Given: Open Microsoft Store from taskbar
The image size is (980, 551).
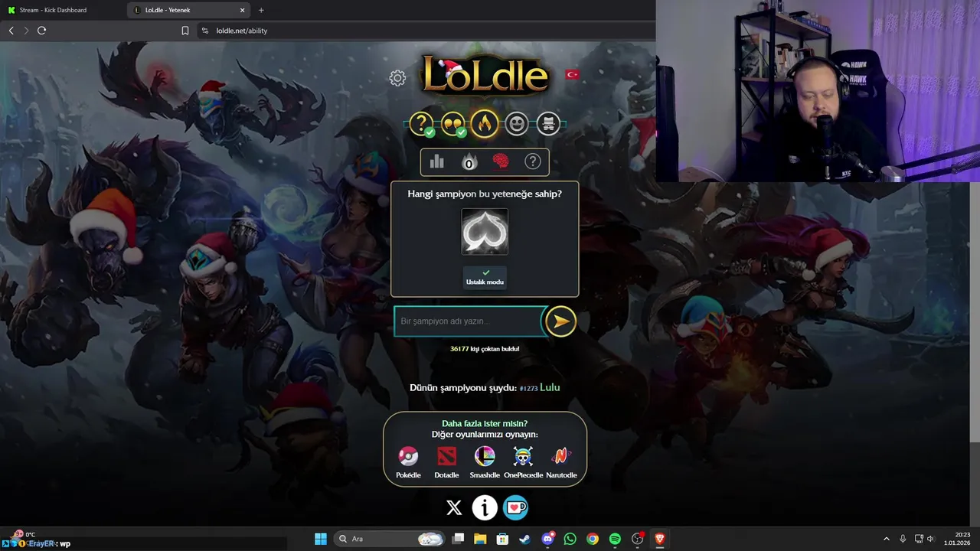Looking at the screenshot, I should (502, 539).
